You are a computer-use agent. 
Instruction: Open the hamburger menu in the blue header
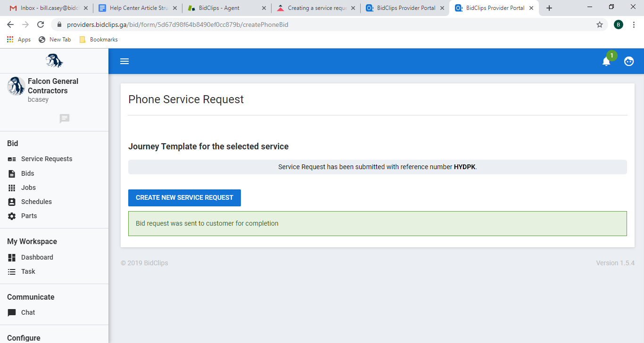(124, 61)
